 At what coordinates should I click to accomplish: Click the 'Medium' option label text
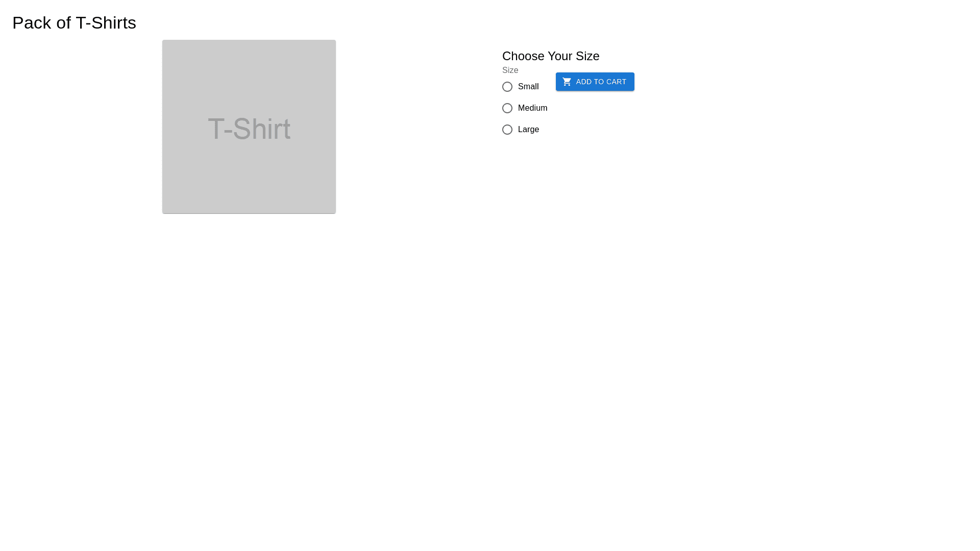click(532, 108)
